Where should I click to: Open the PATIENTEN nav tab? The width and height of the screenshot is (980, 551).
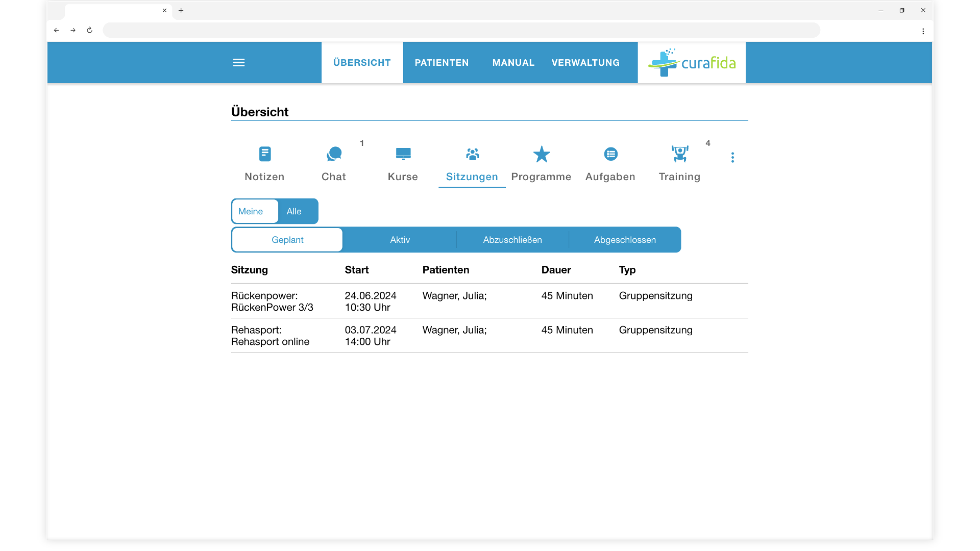click(x=442, y=63)
